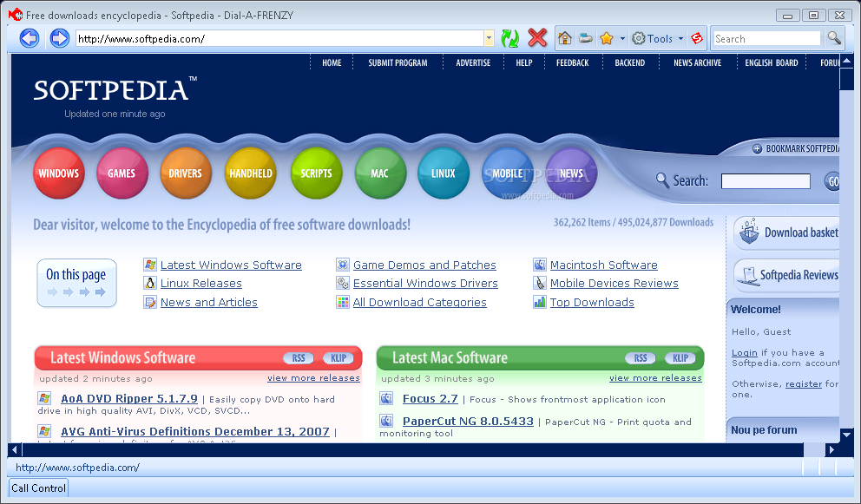The width and height of the screenshot is (861, 504).
Task: Click the magnifier icon beside Search box
Action: point(834,38)
